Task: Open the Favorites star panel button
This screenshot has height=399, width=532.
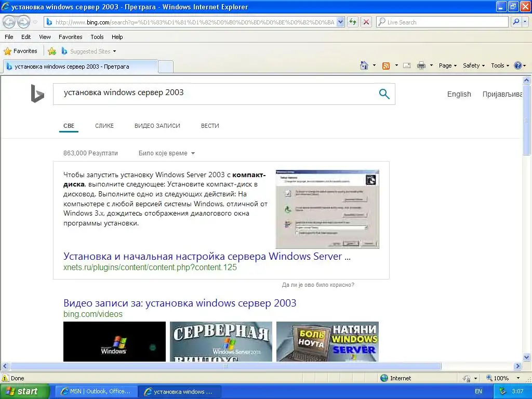Action: (x=20, y=51)
